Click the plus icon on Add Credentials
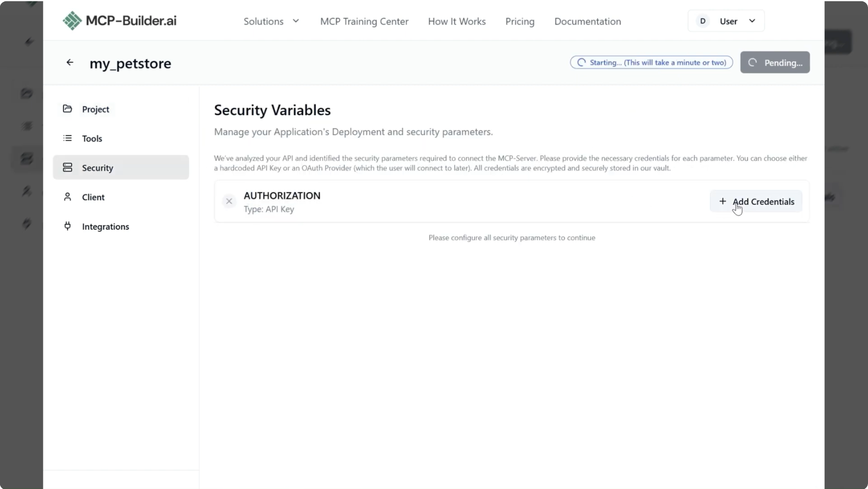This screenshot has width=868, height=489. tap(722, 201)
